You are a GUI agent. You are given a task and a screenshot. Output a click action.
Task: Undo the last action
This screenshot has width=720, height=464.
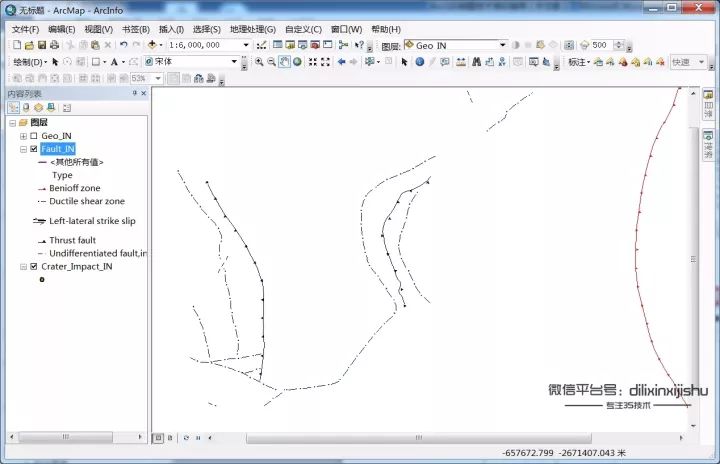coord(124,45)
